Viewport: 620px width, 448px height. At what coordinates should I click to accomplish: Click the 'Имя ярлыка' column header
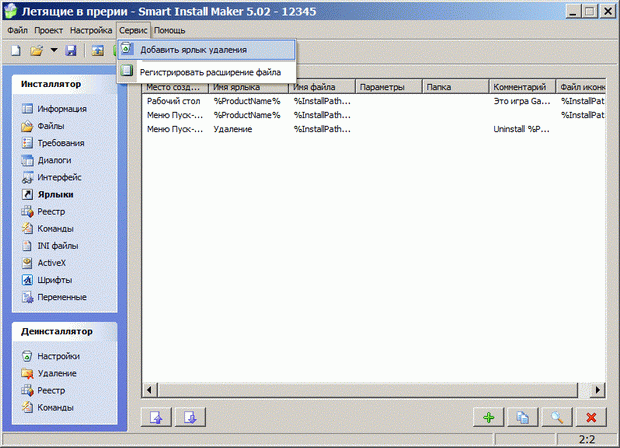pos(249,87)
